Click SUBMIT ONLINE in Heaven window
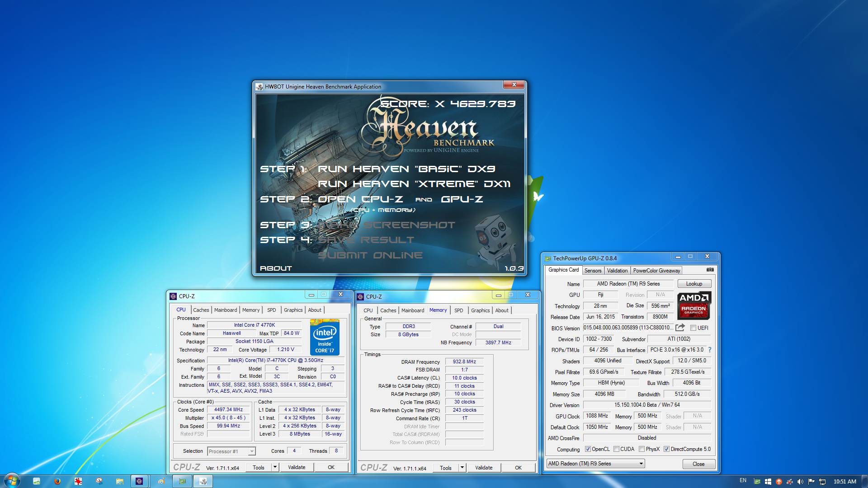The width and height of the screenshot is (868, 488). point(370,255)
